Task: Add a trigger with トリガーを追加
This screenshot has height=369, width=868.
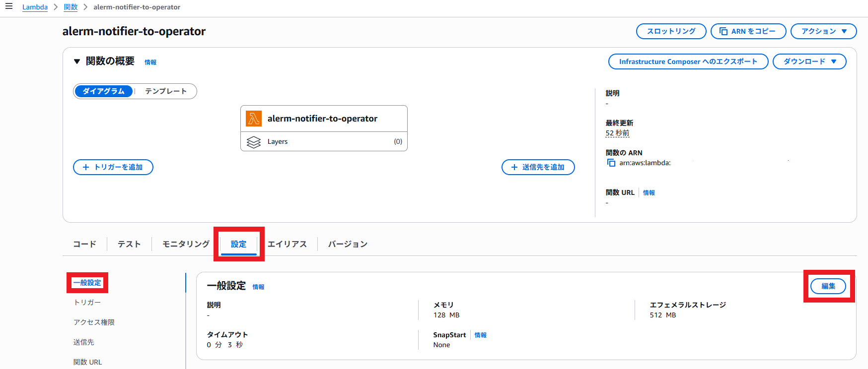Action: [x=113, y=167]
